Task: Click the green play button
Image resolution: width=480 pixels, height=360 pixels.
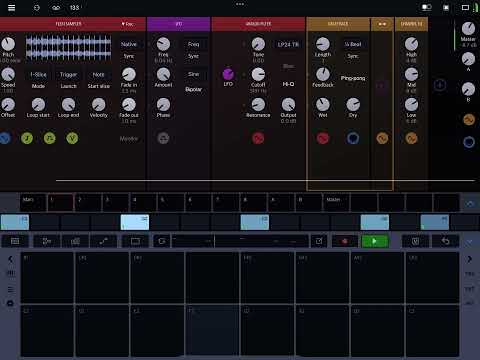Action: pos(375,241)
